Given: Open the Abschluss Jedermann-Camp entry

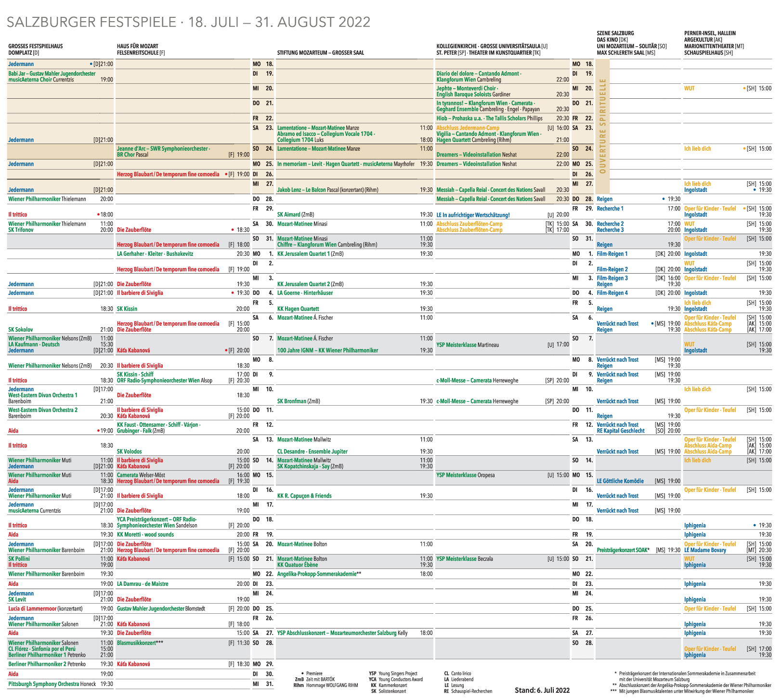Looking at the screenshot, I should (x=468, y=128).
